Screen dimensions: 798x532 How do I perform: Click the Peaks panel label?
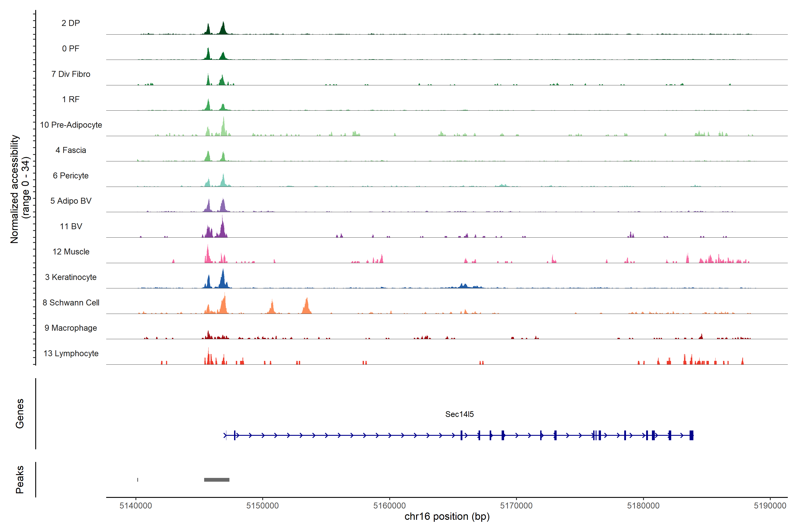pyautogui.click(x=20, y=479)
